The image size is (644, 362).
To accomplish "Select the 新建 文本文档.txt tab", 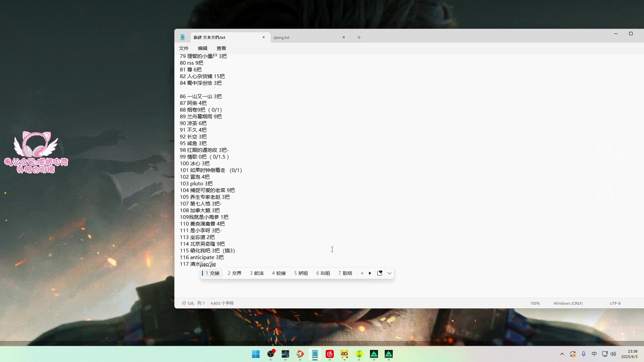I will pos(209,38).
